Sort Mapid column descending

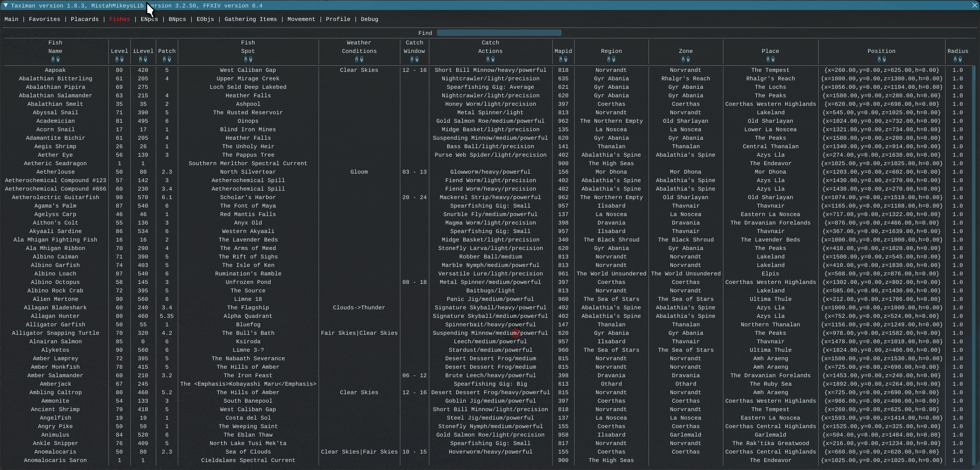(566, 59)
